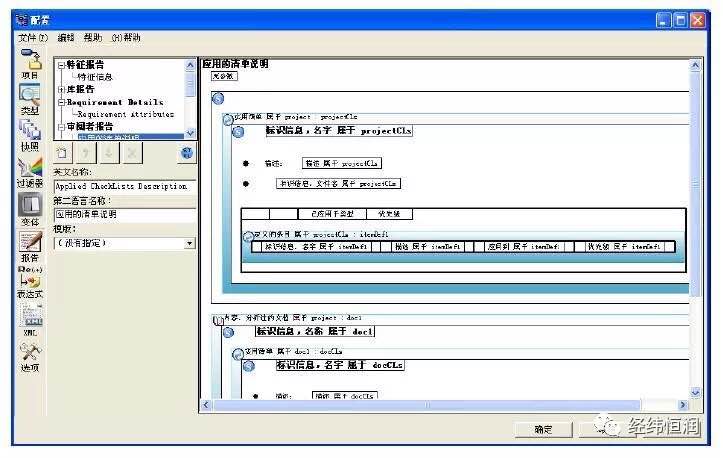The height and width of the screenshot is (458, 723).
Task: Click the '描述 属于 itemDef1' cell
Action: [x=427, y=247]
